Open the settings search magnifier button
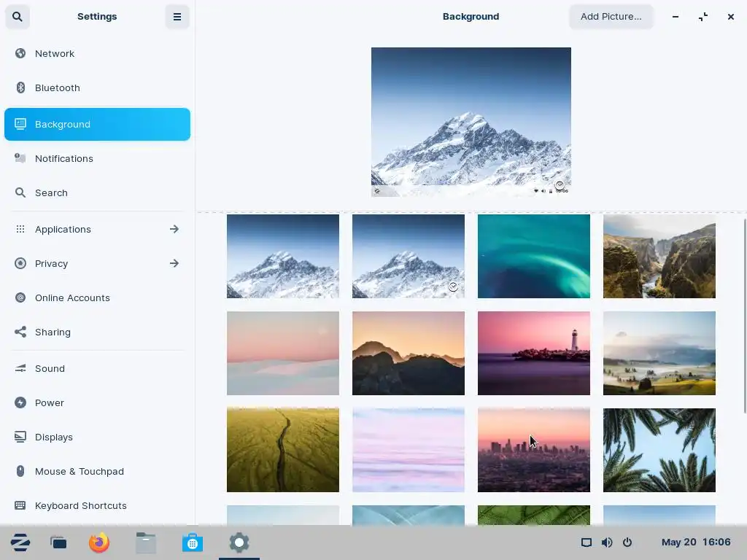The width and height of the screenshot is (747, 560). pos(18,17)
